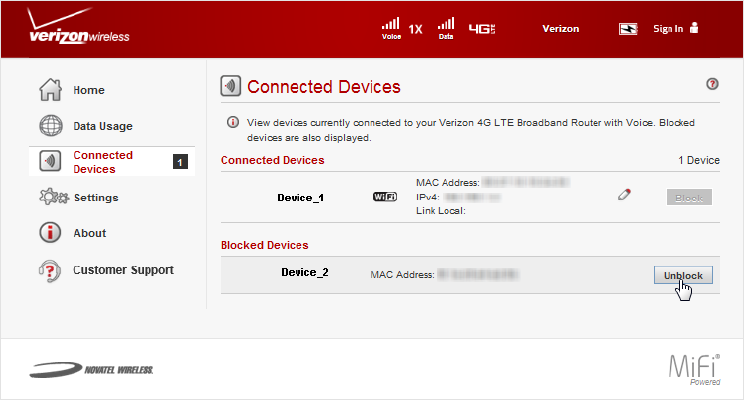Screen dimensions: 744x400
Task: Click the 4G LTE network icon
Action: click(482, 29)
